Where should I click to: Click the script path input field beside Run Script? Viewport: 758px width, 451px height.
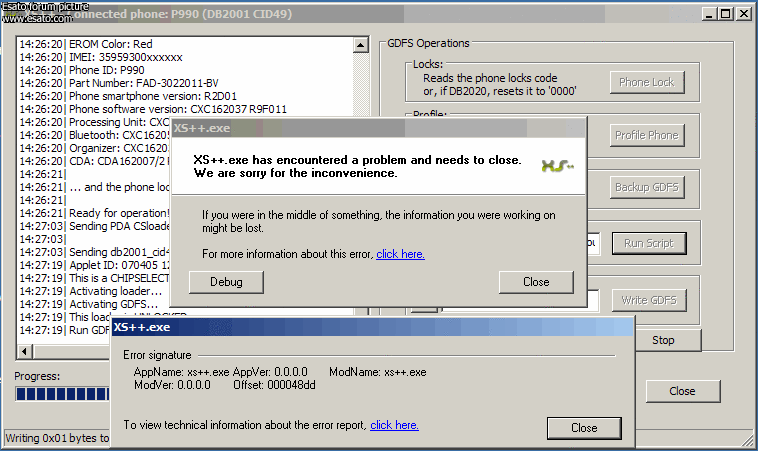coord(593,243)
